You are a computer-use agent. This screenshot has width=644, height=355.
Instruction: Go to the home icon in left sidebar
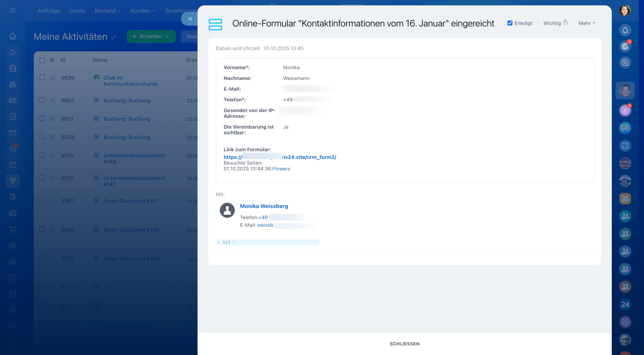point(13,36)
